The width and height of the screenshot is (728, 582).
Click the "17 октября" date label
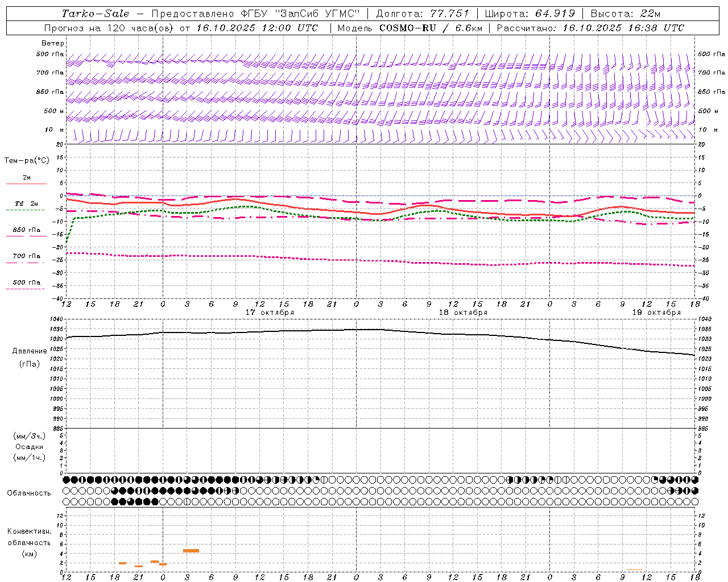[x=270, y=313]
